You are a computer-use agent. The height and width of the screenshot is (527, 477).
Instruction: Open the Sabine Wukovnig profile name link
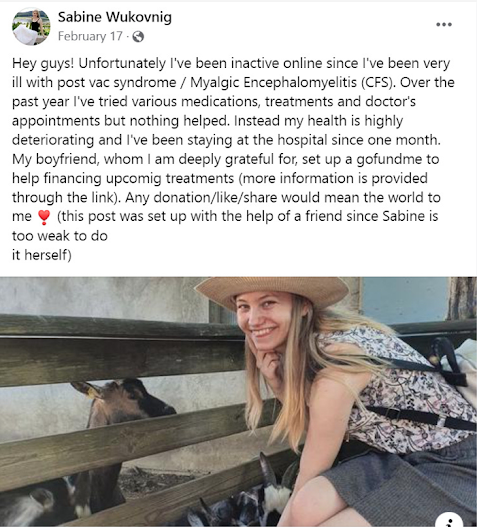tap(115, 17)
